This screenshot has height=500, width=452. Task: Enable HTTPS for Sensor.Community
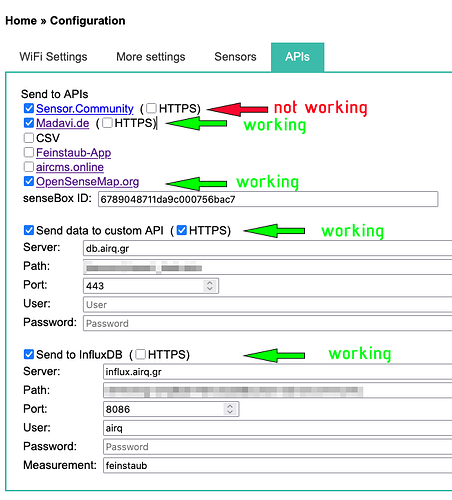point(151,108)
